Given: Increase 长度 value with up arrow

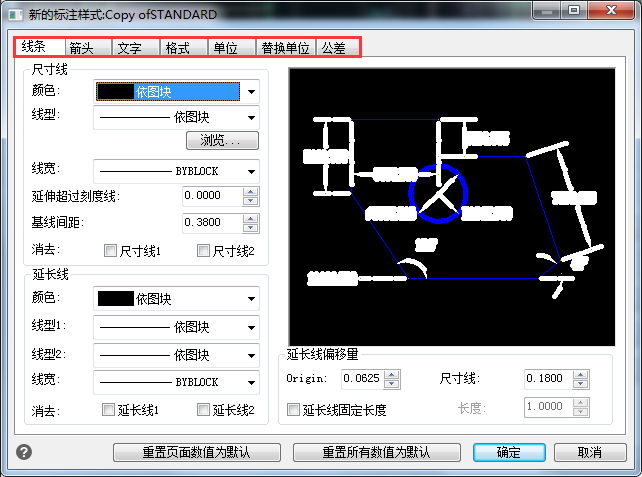Looking at the screenshot, I should 581,402.
